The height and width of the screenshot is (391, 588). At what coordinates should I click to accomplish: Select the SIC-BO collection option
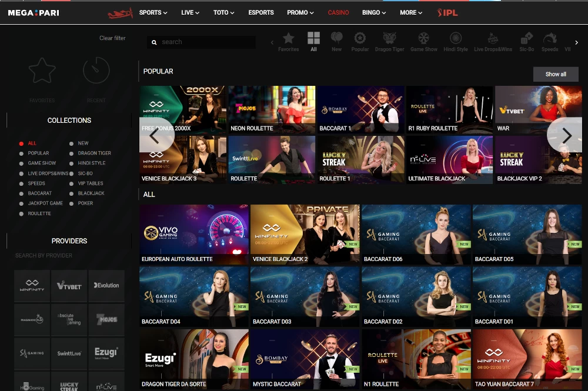tap(81, 173)
